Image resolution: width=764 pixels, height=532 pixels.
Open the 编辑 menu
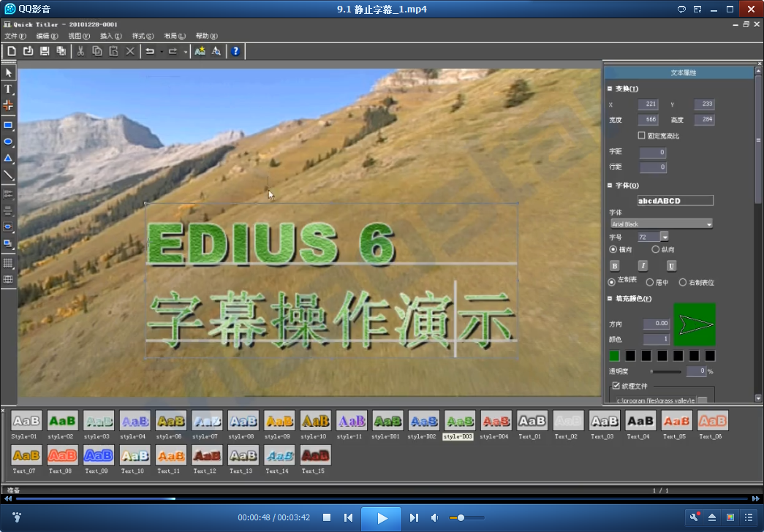point(48,36)
